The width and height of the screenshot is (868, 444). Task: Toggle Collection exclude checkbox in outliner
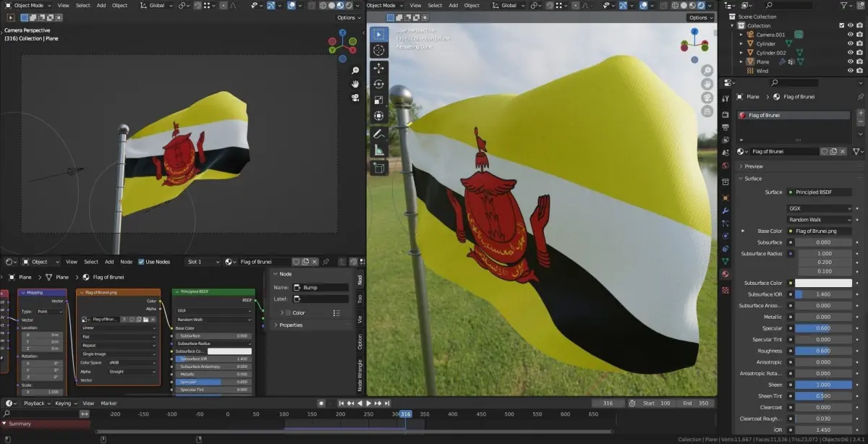[x=841, y=25]
